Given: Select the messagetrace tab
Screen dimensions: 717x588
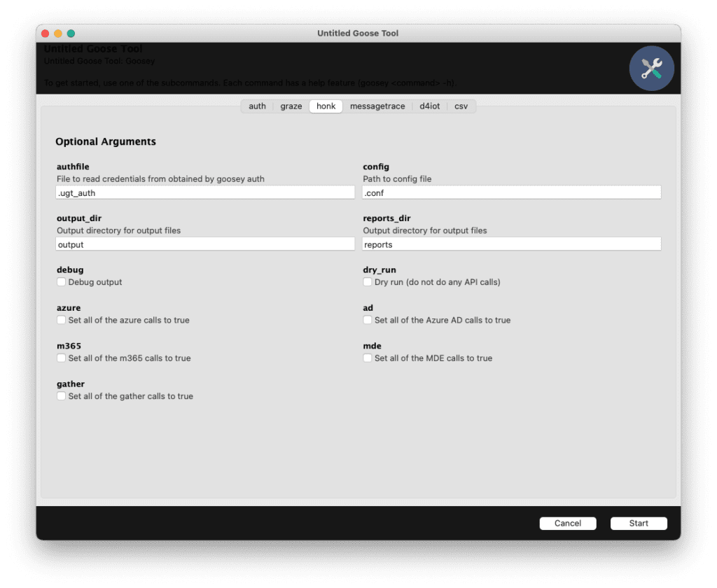Looking at the screenshot, I should coord(377,106).
